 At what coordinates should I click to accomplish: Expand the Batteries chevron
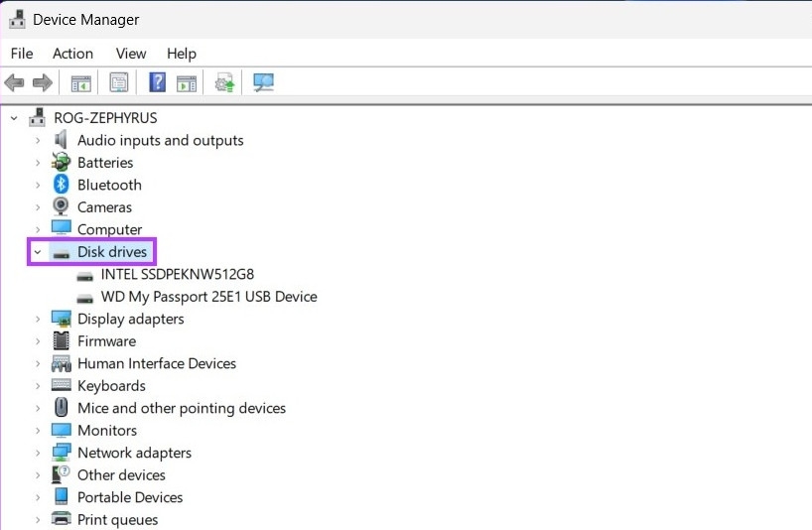38,163
